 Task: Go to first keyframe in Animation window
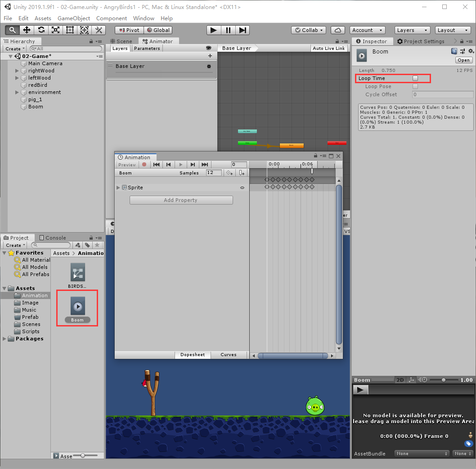click(x=157, y=165)
